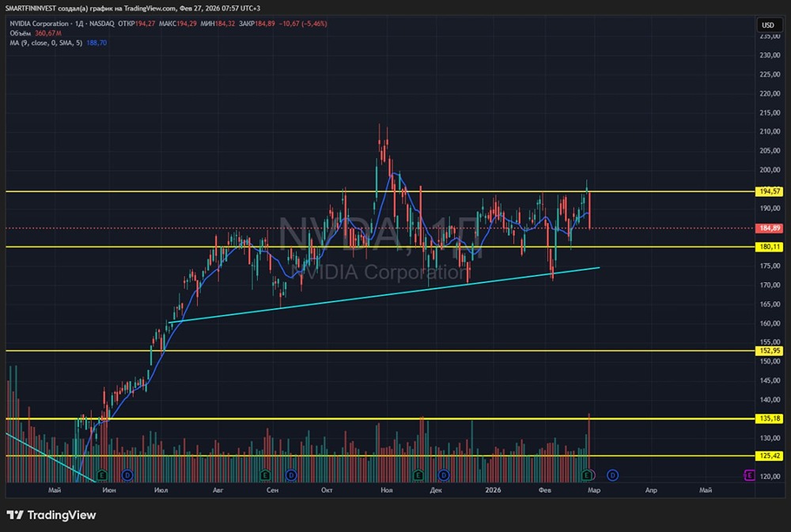Click the earnings E marker near Мар
Image resolution: width=791 pixels, height=532 pixels.
point(586,475)
